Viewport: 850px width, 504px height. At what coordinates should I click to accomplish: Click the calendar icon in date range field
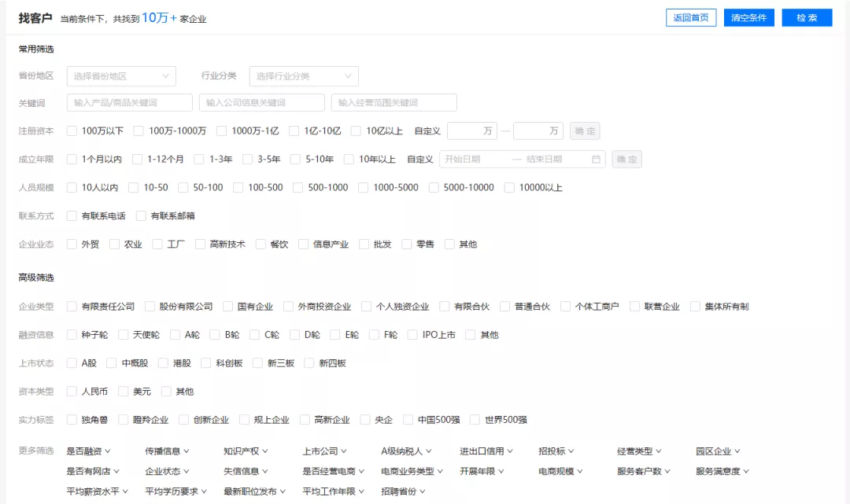pos(596,159)
